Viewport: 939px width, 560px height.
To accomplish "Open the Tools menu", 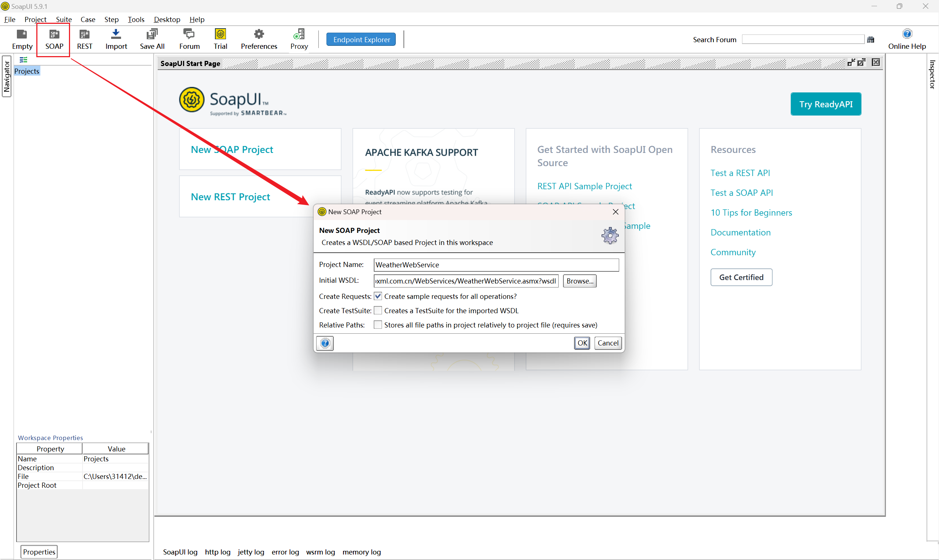I will (x=136, y=19).
